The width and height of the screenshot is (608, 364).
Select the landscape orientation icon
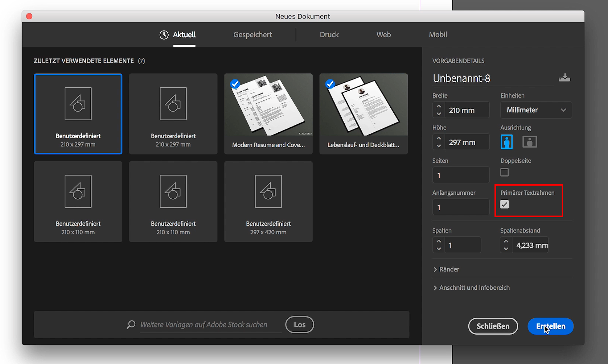[x=530, y=142]
